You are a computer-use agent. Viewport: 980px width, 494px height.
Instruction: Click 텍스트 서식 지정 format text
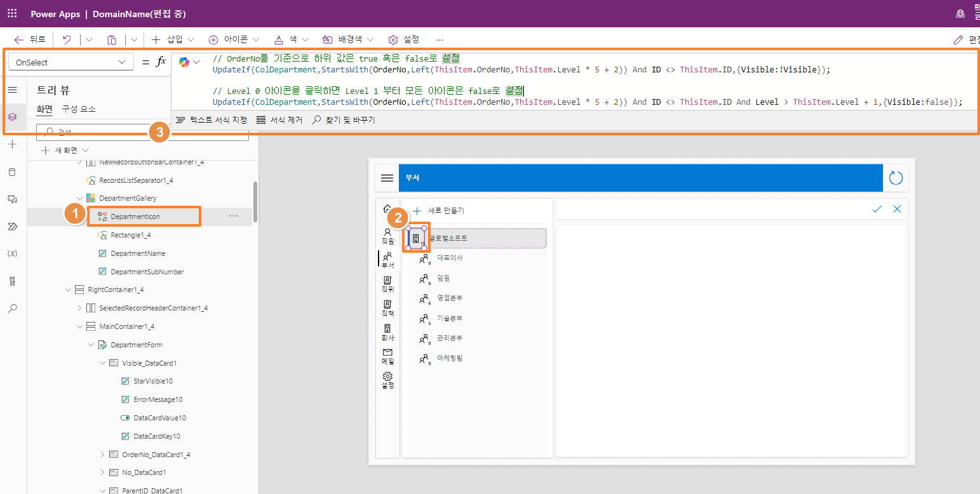tap(211, 119)
